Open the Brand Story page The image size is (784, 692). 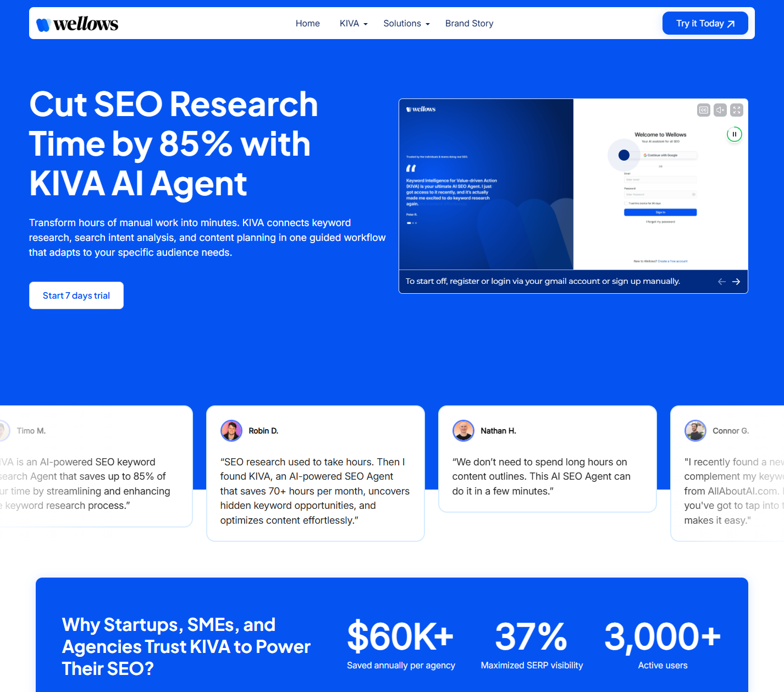(470, 24)
